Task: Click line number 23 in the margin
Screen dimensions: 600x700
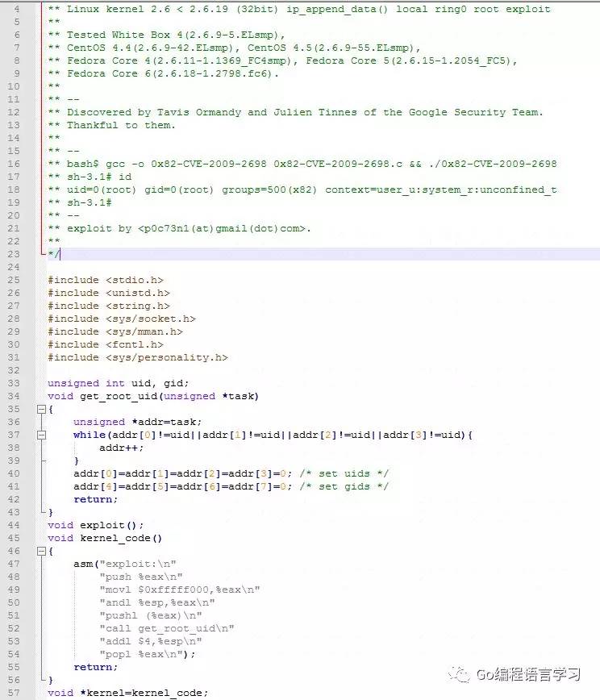Action: click(x=14, y=254)
